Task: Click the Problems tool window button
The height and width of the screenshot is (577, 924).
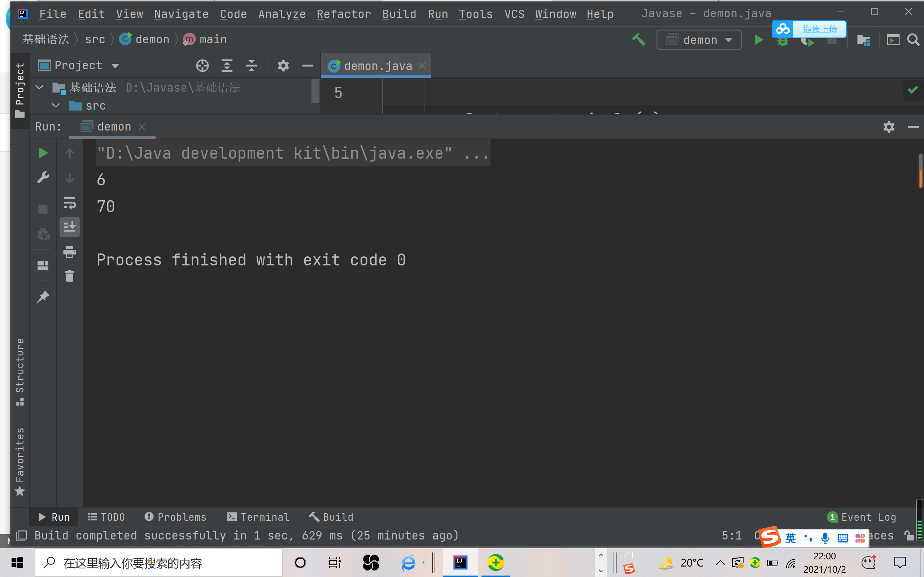Action: point(176,517)
